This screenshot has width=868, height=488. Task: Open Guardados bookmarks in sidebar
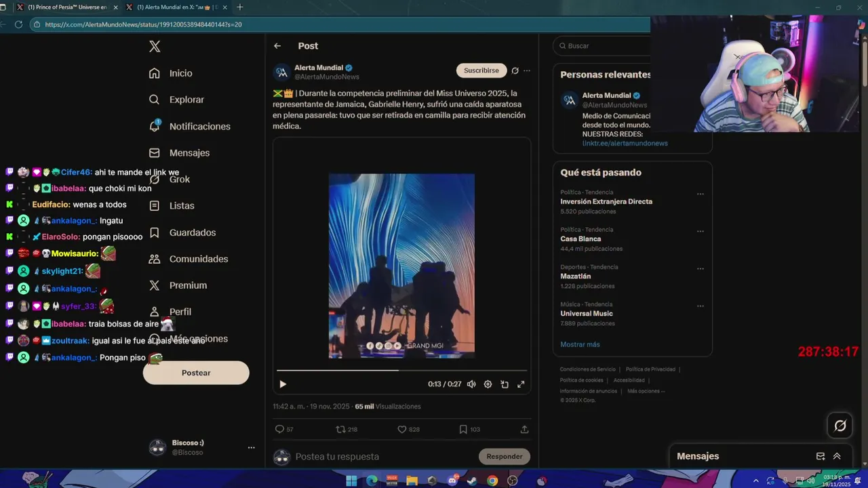pyautogui.click(x=182, y=232)
